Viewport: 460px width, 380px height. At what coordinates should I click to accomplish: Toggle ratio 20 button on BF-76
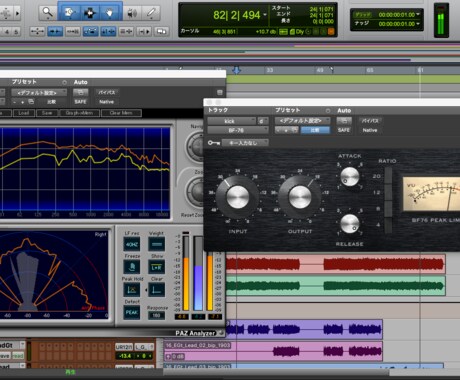(x=388, y=176)
